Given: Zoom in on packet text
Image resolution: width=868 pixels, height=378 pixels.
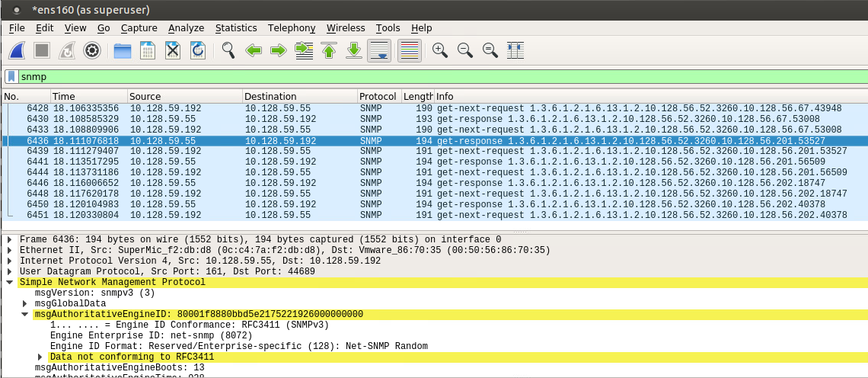Looking at the screenshot, I should point(440,50).
